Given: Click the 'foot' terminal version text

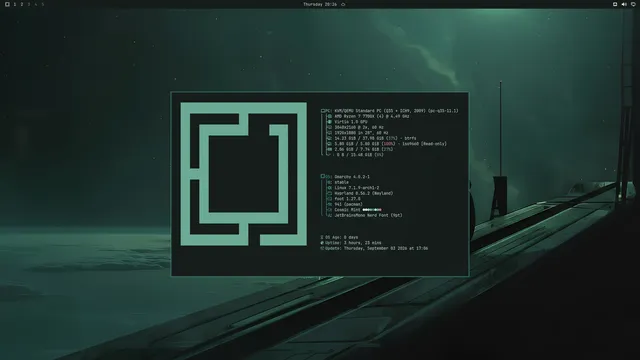Looking at the screenshot, I should point(348,199).
